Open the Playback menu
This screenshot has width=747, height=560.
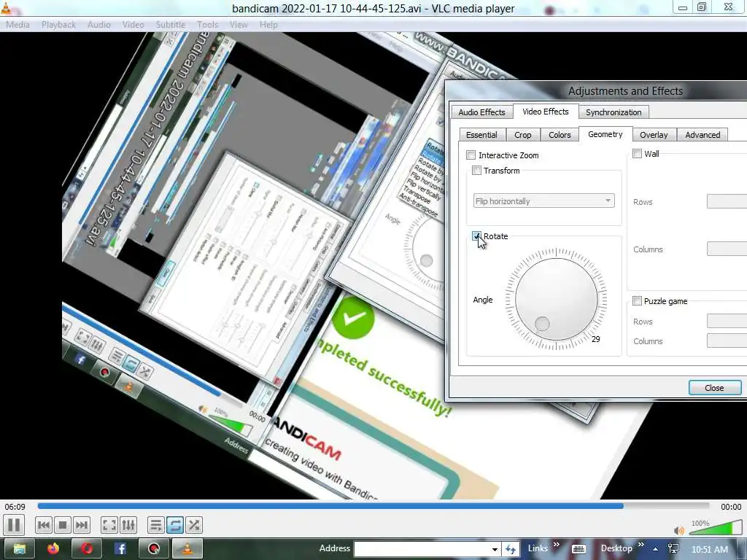click(58, 24)
